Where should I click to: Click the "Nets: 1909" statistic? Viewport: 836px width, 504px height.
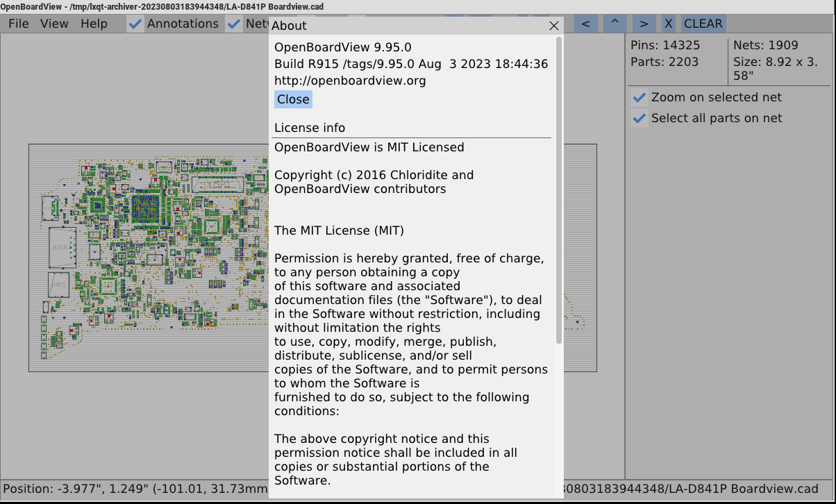766,45
